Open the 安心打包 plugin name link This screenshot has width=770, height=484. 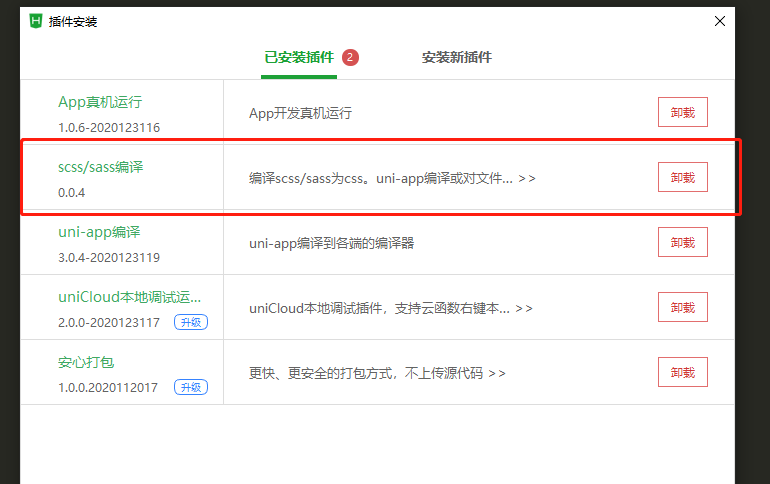[x=86, y=362]
